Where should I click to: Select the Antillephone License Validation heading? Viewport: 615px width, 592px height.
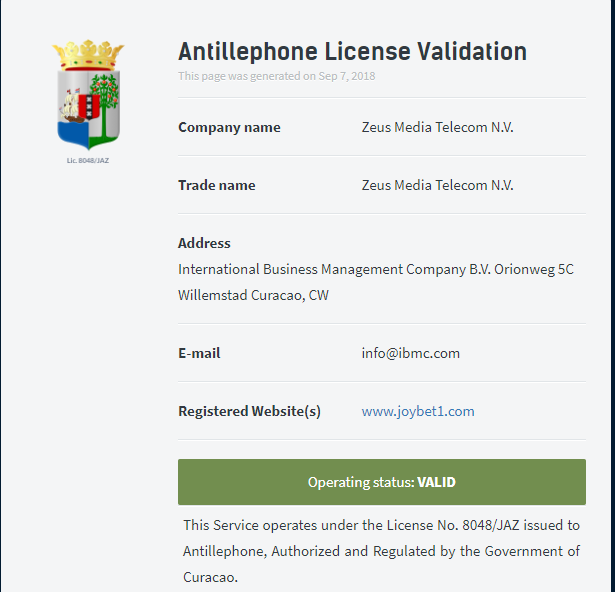point(352,51)
